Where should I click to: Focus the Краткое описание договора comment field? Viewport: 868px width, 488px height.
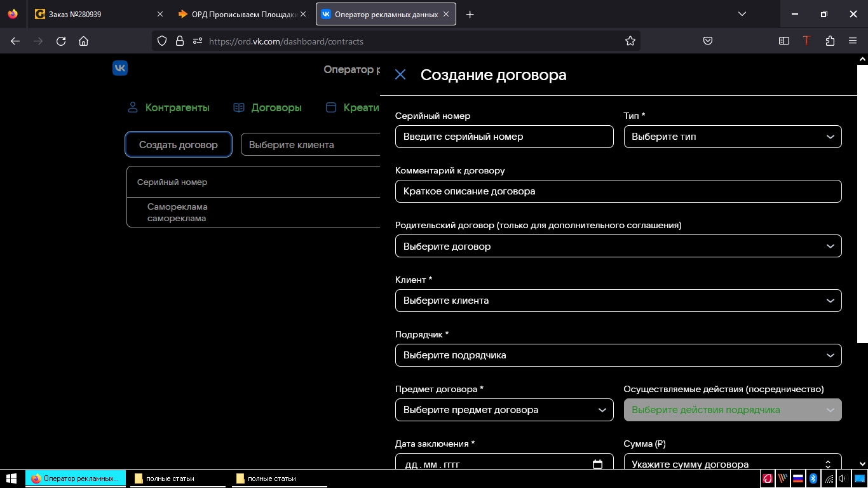(x=618, y=191)
